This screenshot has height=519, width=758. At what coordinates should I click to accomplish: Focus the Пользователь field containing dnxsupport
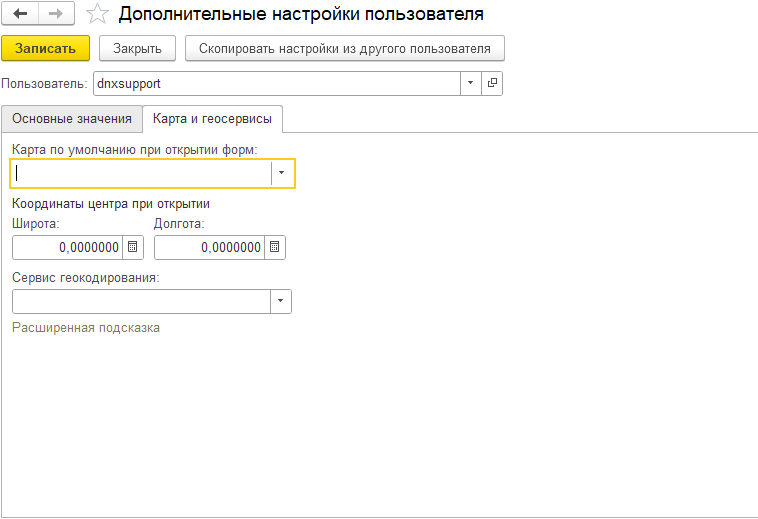(276, 84)
